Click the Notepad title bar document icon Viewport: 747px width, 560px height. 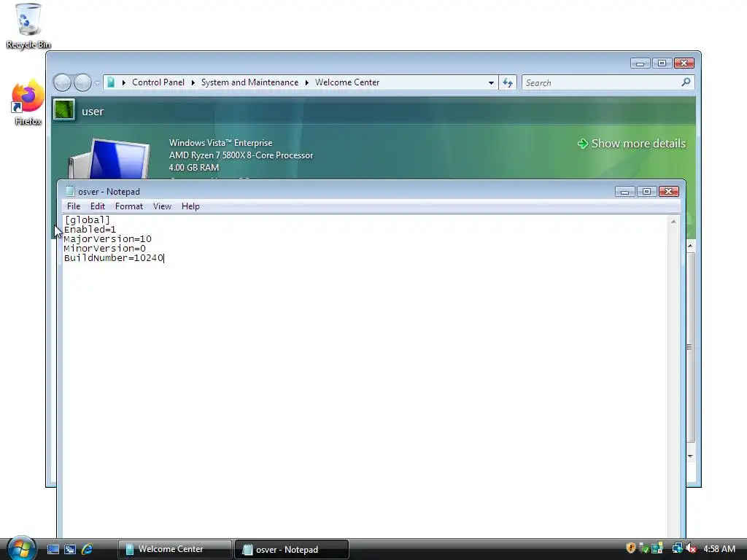70,192
